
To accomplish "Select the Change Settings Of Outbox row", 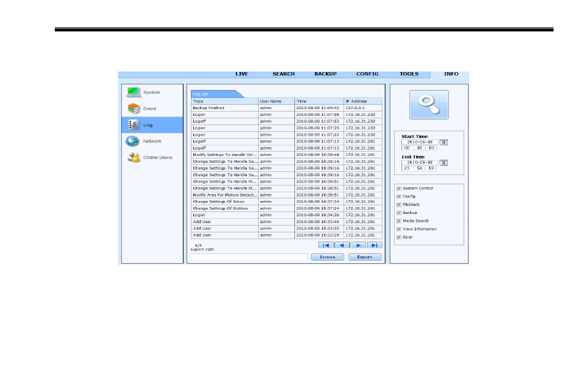I will [x=286, y=208].
